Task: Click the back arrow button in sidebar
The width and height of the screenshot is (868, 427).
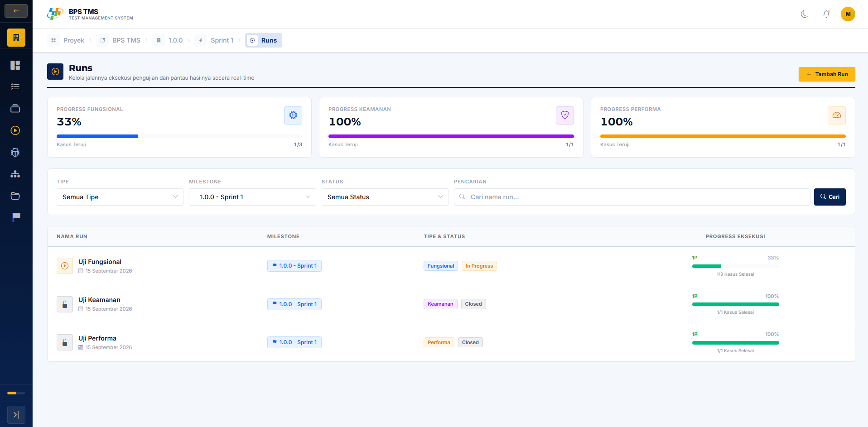Action: click(x=16, y=11)
